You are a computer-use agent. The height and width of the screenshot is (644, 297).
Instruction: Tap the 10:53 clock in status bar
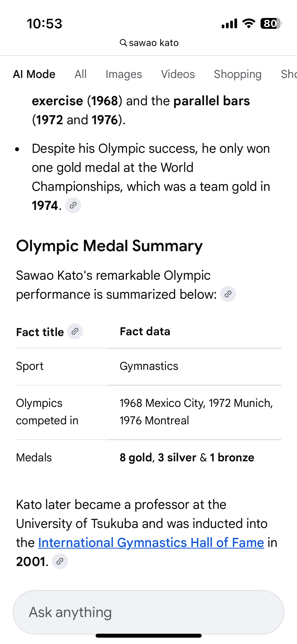(44, 24)
